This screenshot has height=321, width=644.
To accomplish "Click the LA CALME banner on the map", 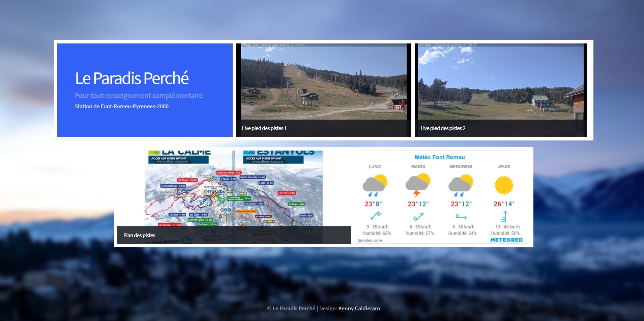I will 179,157.
